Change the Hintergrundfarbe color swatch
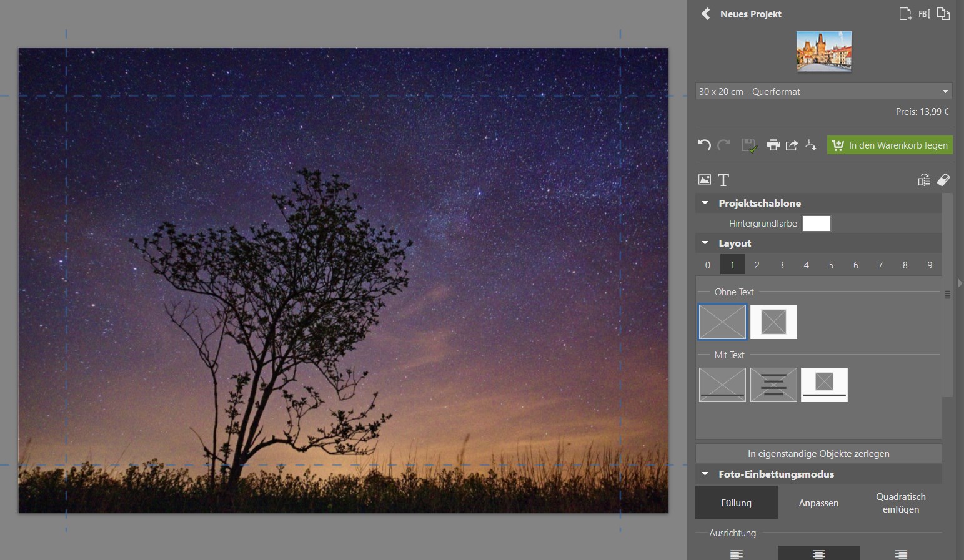The image size is (964, 560). (816, 223)
